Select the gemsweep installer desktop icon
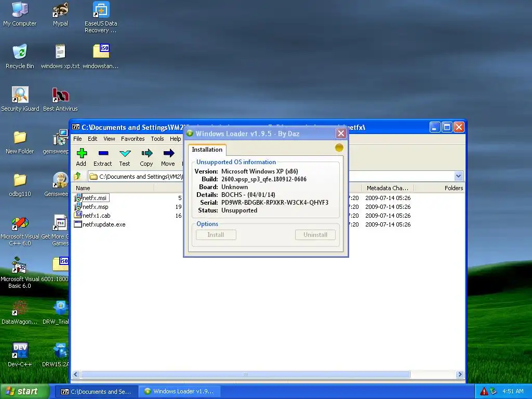Viewport: 532px width, 399px height. (x=56, y=142)
